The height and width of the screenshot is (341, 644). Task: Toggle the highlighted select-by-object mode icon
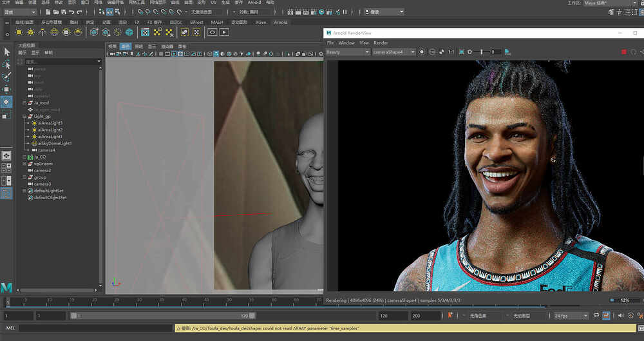109,12
